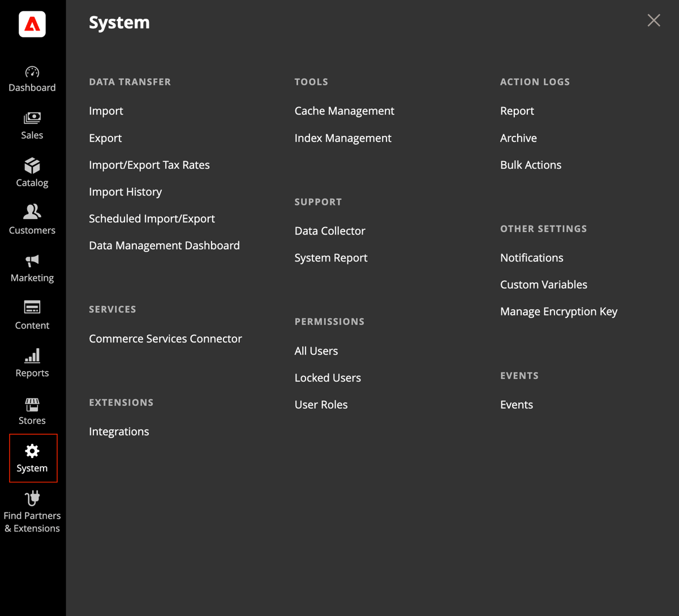The image size is (679, 616).
Task: Click the Customers sidebar icon
Action: 32,220
